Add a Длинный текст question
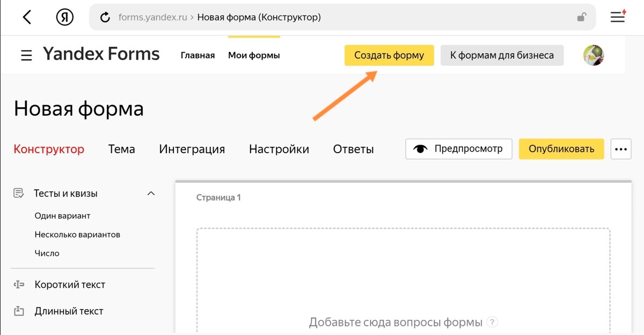This screenshot has height=335, width=644. [x=69, y=311]
